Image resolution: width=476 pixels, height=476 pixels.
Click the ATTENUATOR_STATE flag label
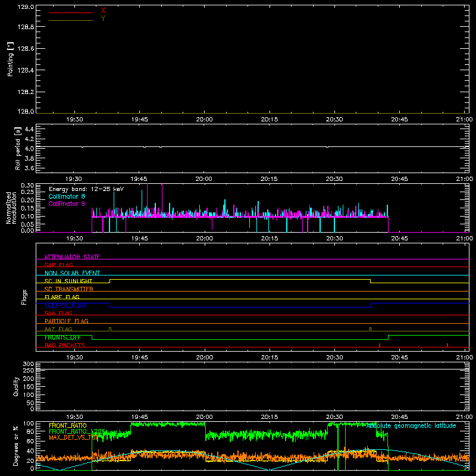[x=72, y=257]
